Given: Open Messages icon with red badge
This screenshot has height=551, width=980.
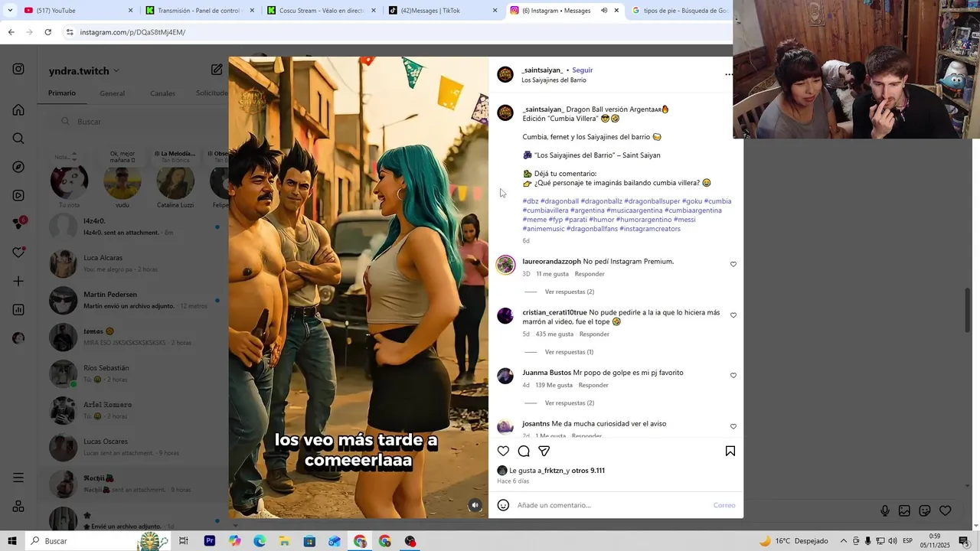Looking at the screenshot, I should pyautogui.click(x=18, y=223).
